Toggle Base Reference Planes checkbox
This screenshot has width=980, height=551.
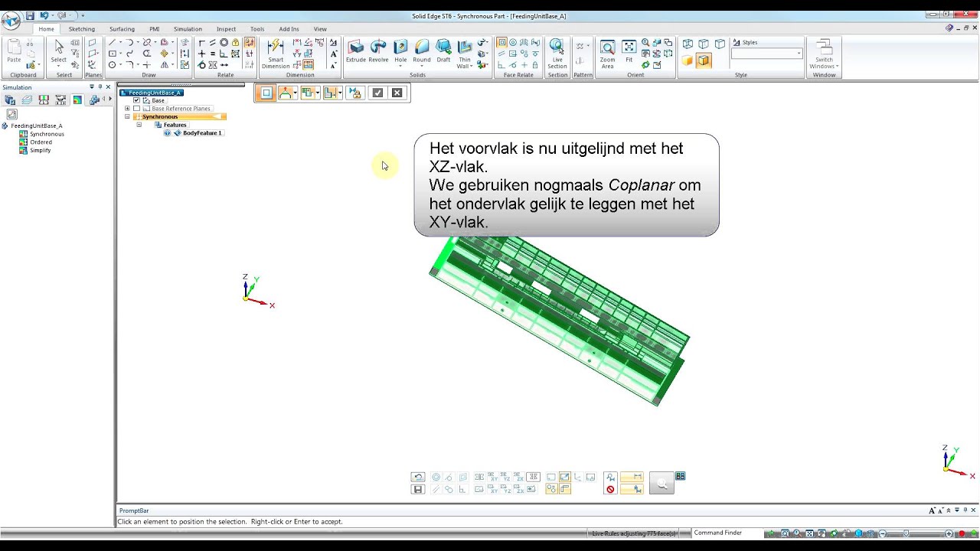[x=137, y=109]
